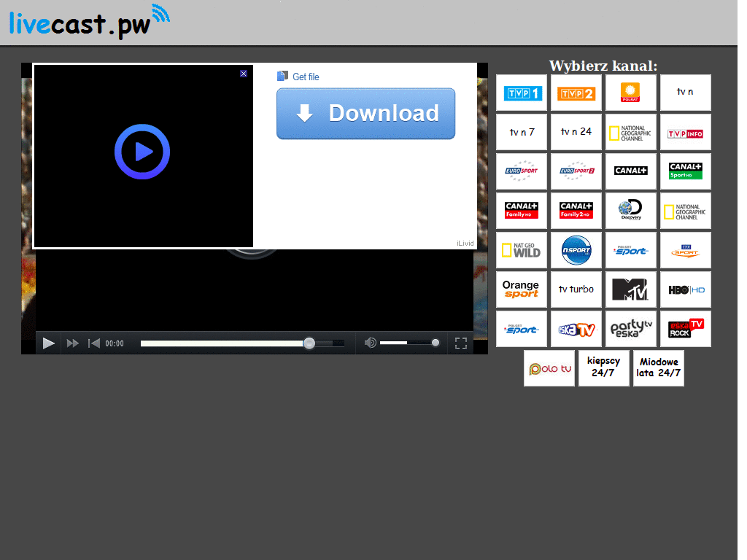Image resolution: width=747 pixels, height=560 pixels.
Task: Toggle fullscreen mode in the player
Action: pos(461,343)
